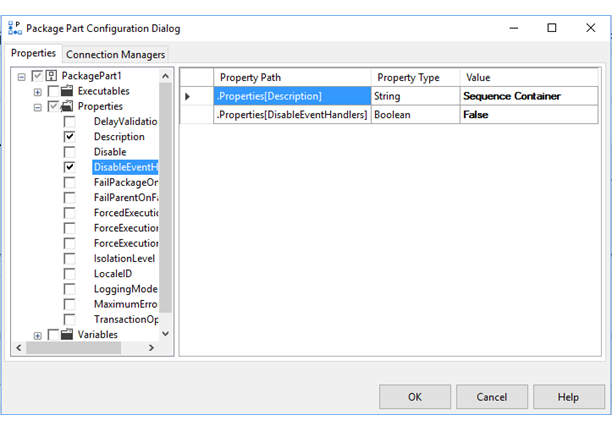612x430 pixels.
Task: Uncheck the DisableEventHandlers checkbox
Action: pos(70,167)
